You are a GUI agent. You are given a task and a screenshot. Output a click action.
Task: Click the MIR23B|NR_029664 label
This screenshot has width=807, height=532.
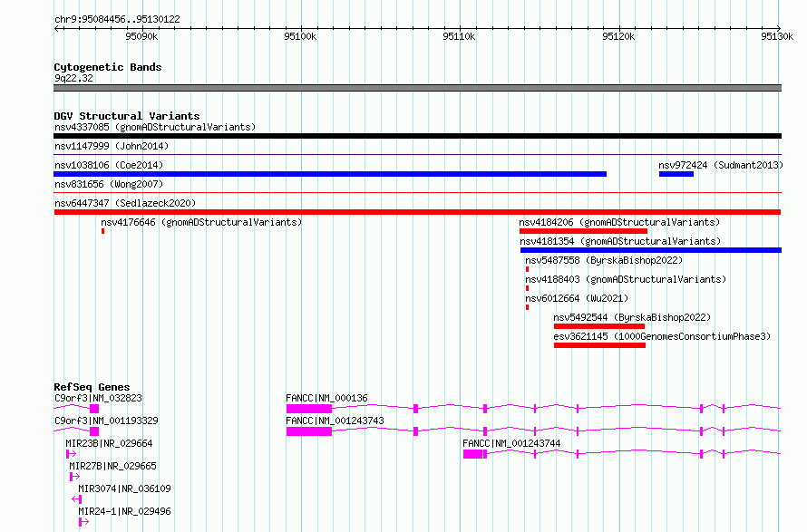[x=109, y=443]
